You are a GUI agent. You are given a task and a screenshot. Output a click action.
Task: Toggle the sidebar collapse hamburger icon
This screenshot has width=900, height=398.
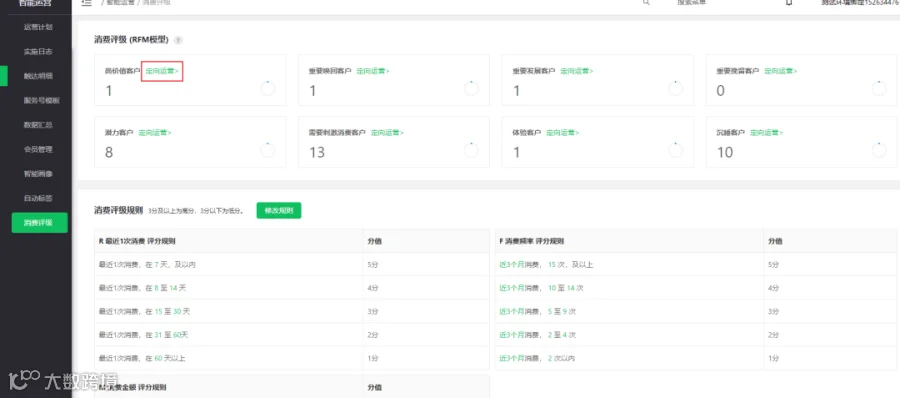click(87, 3)
